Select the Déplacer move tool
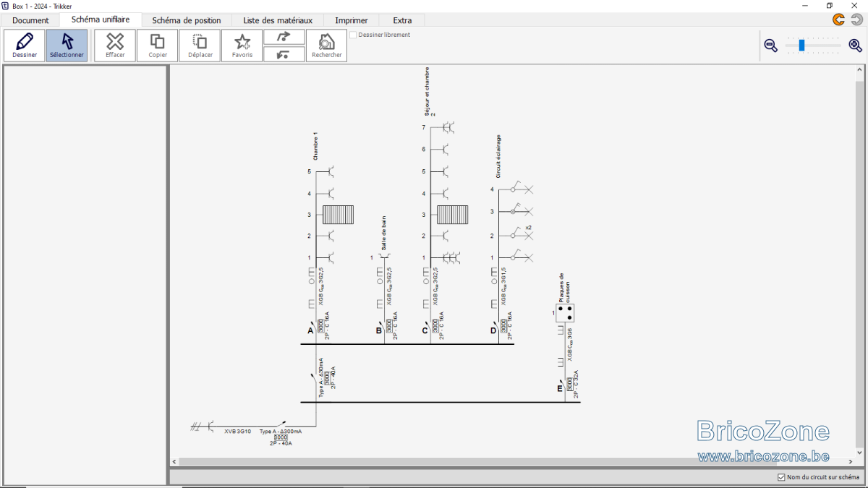The width and height of the screenshot is (868, 488). pyautogui.click(x=200, y=46)
